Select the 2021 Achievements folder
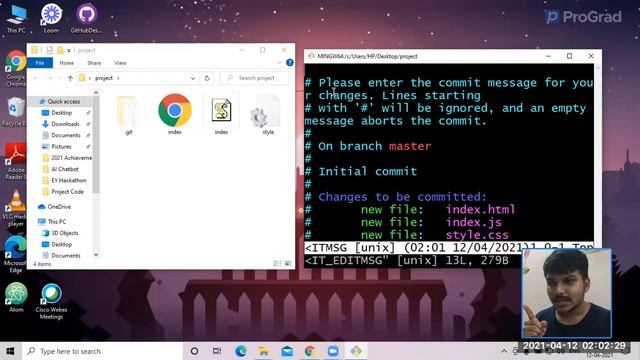Screen dimensions: 640x360 pyautogui.click(x=68, y=158)
